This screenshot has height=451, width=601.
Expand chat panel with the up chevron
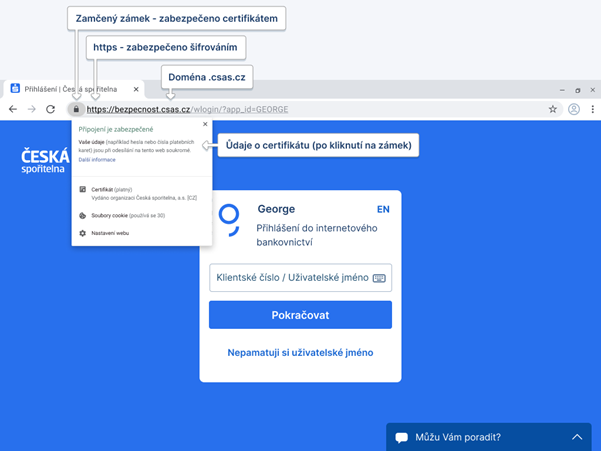577,437
